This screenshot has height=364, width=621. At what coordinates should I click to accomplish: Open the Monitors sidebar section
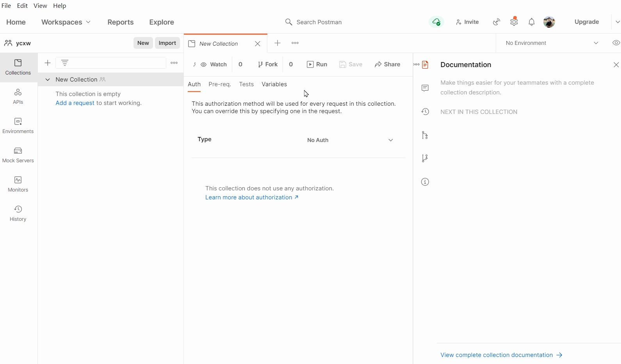[18, 184]
